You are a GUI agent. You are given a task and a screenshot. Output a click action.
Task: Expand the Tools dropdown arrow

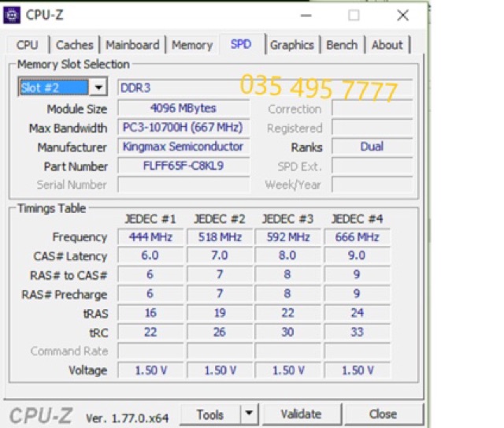pyautogui.click(x=249, y=414)
